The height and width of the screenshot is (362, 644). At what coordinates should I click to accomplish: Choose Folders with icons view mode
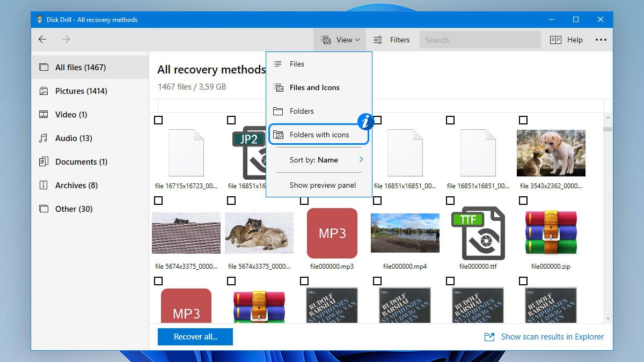click(319, 135)
